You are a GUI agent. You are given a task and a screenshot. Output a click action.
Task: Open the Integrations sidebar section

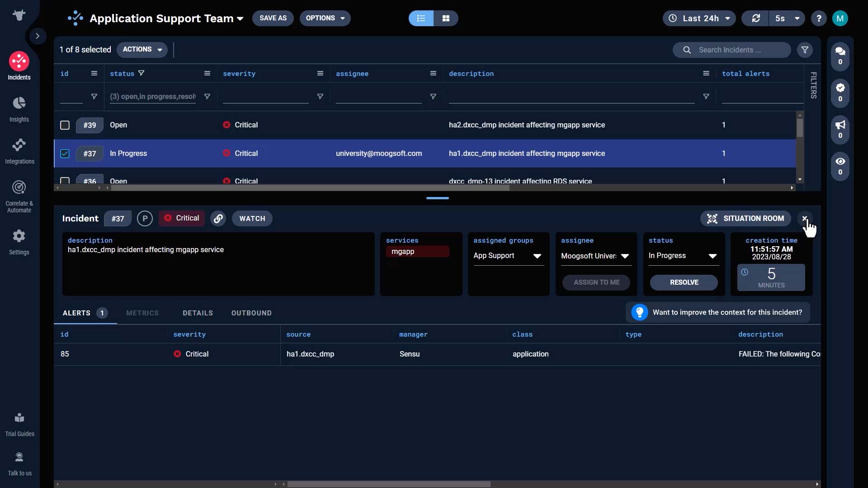tap(19, 151)
